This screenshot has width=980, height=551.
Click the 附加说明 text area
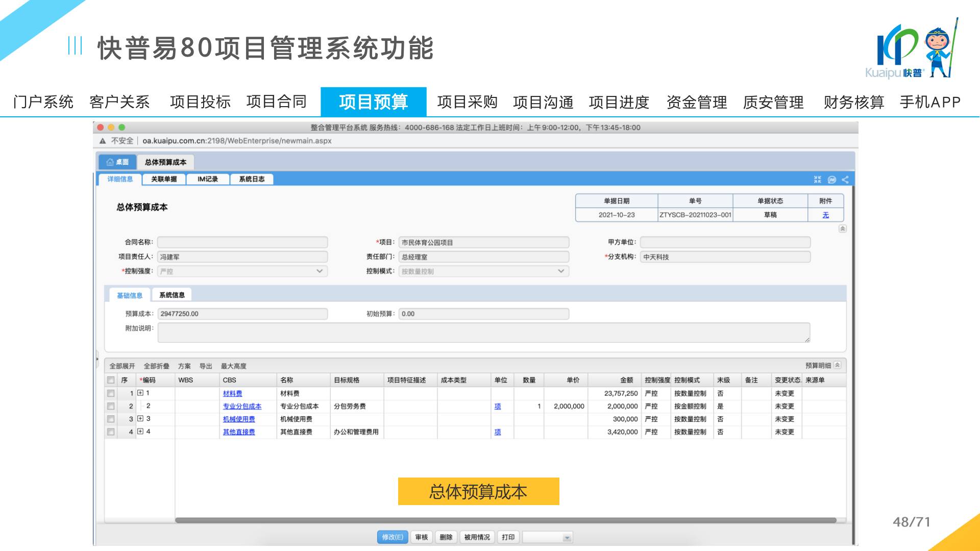coord(483,333)
